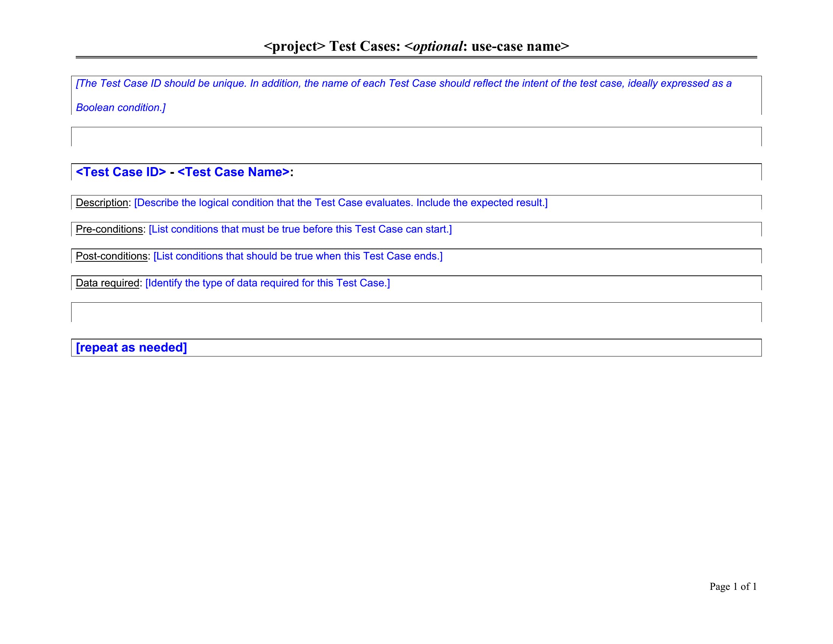
Task: Click the double horizontal rule under title
Action: coord(416,57)
